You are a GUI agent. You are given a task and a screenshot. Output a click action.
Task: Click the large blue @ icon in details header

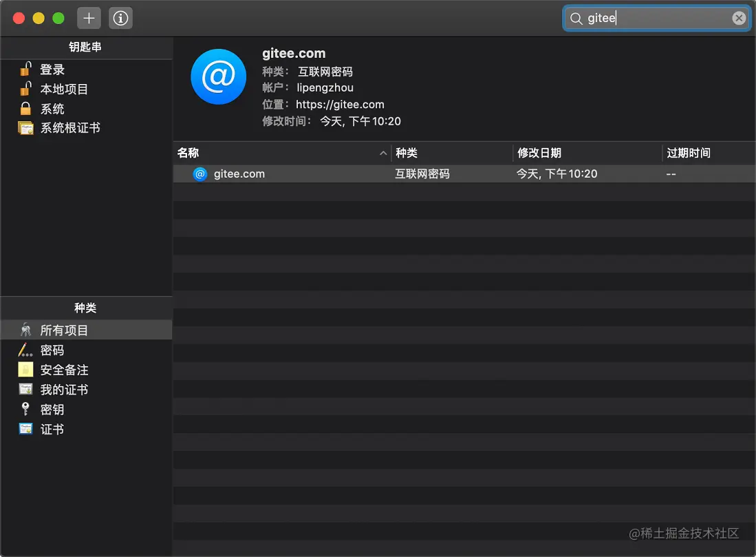pos(219,76)
